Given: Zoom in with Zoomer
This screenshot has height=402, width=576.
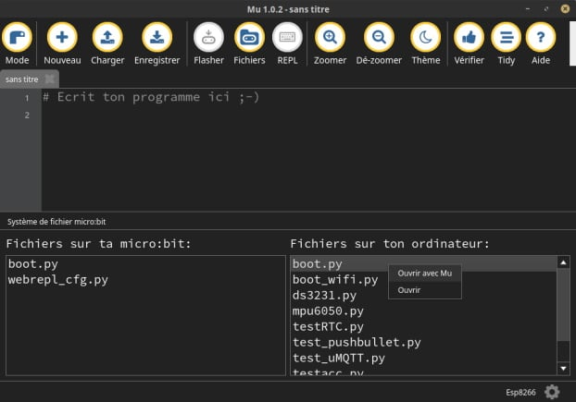Looking at the screenshot, I should [x=330, y=37].
